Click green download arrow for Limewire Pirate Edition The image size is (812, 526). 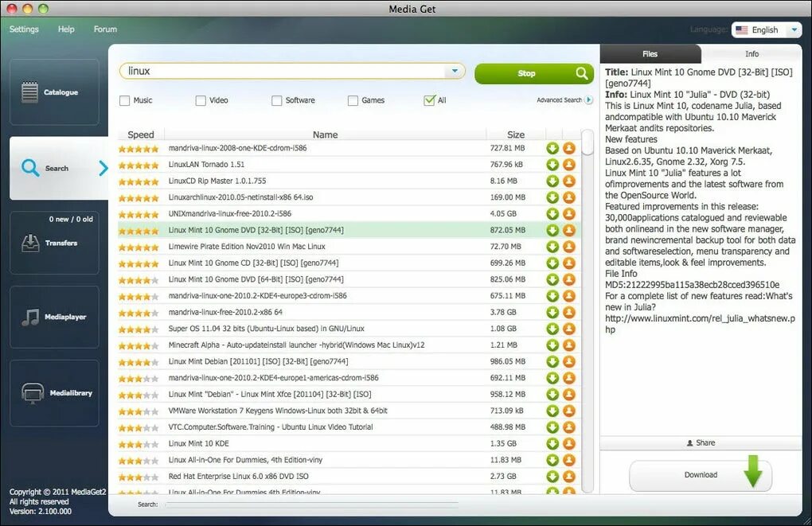pyautogui.click(x=552, y=247)
